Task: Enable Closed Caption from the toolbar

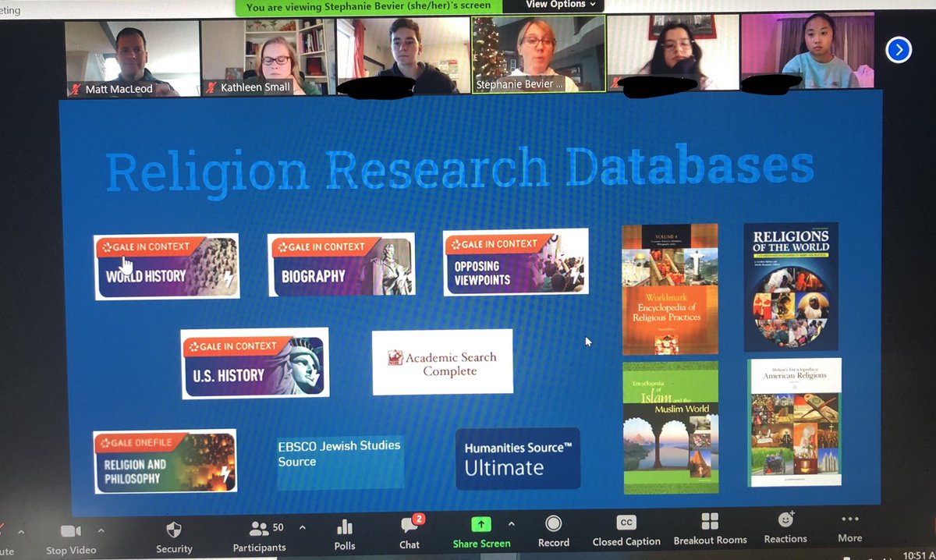Action: click(x=626, y=531)
